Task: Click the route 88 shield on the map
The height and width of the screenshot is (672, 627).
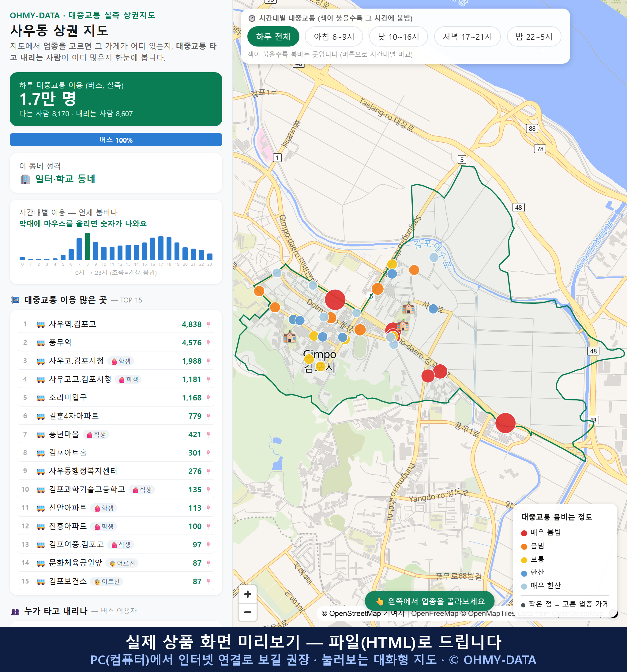Action: point(532,129)
